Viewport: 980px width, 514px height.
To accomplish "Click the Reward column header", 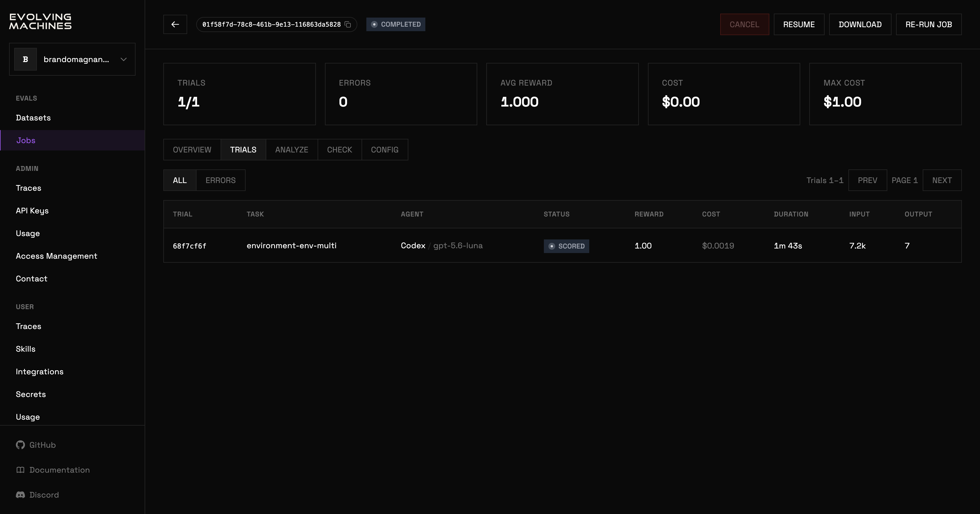I will (x=649, y=214).
